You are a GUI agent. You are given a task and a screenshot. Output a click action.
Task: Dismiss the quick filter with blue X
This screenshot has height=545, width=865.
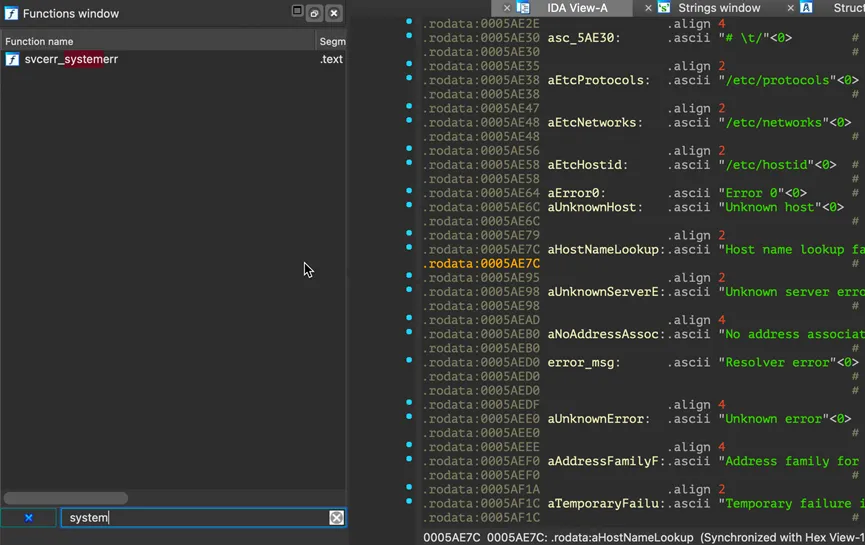tap(29, 517)
